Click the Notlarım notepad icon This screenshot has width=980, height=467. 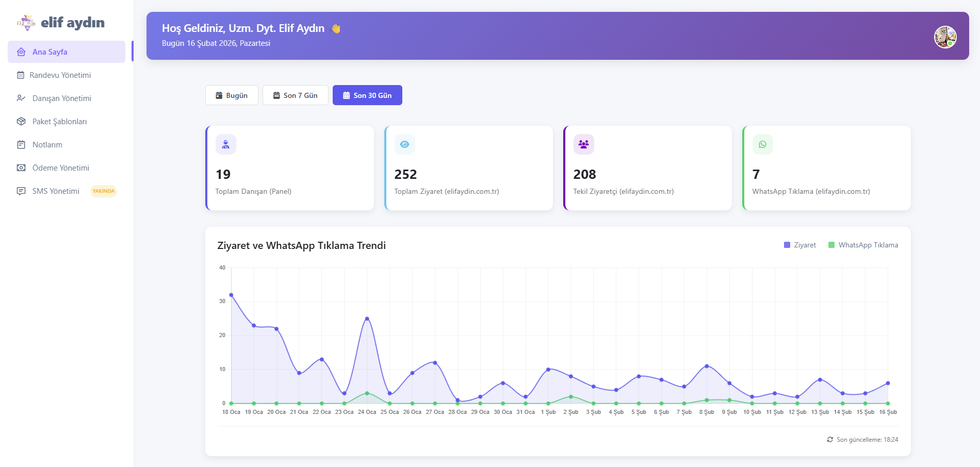coord(21,145)
